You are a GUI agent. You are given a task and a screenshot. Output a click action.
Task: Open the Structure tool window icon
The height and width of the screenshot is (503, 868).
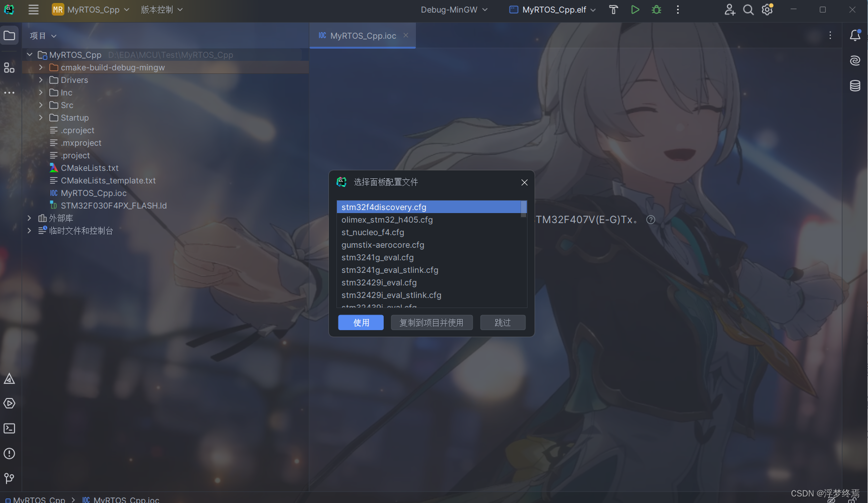tap(9, 67)
